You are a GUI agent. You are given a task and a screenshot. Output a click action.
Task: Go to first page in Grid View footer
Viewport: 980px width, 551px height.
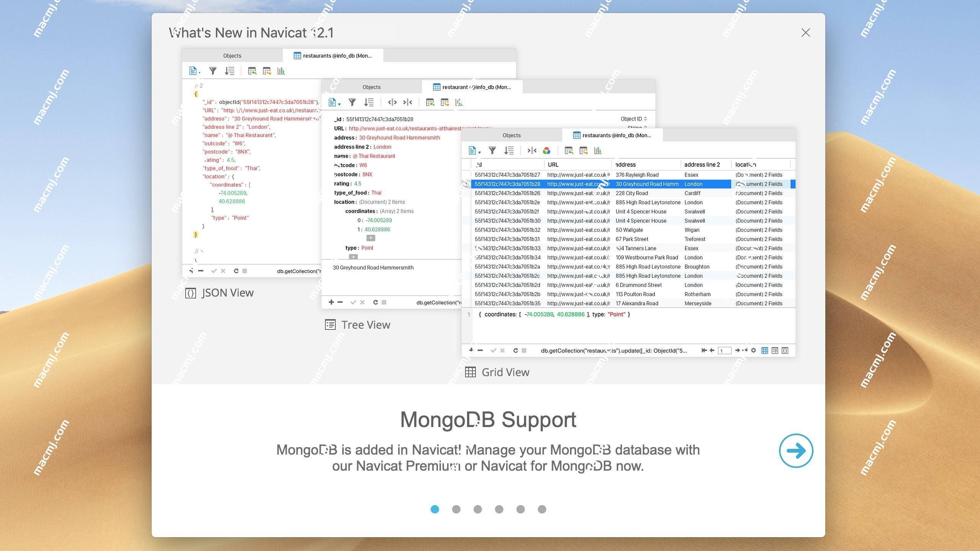click(x=704, y=350)
